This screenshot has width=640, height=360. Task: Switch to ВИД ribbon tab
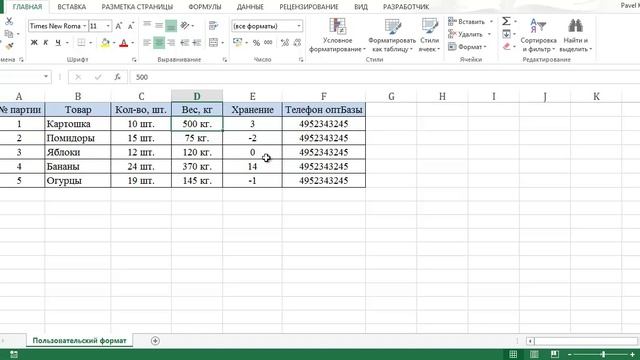(361, 7)
